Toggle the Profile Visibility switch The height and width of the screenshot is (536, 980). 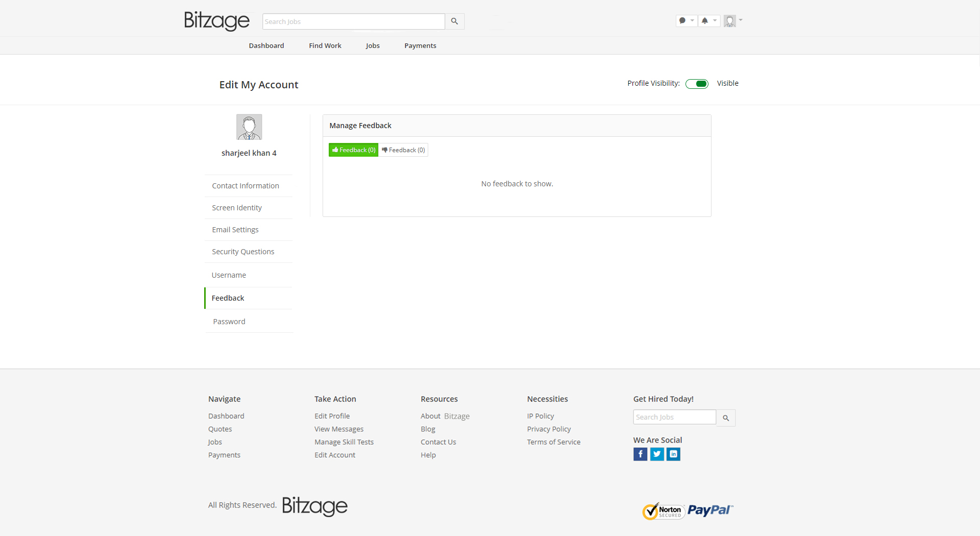697,84
